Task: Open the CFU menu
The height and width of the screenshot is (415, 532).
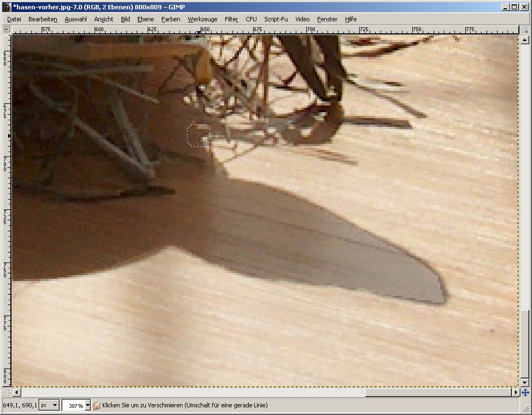Action: pos(251,19)
